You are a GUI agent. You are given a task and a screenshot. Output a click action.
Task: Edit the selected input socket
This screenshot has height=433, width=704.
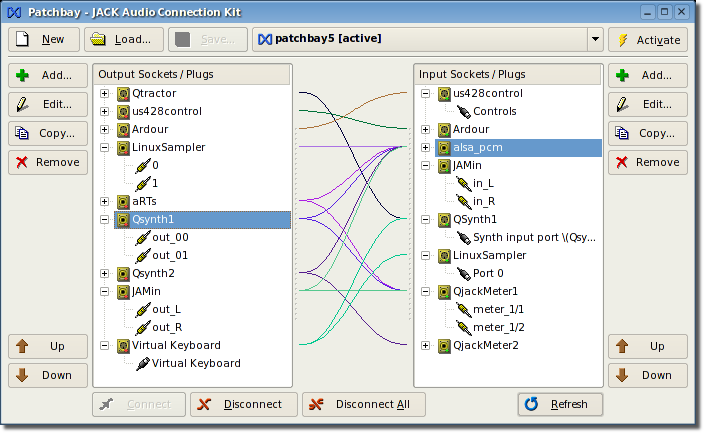[648, 104]
